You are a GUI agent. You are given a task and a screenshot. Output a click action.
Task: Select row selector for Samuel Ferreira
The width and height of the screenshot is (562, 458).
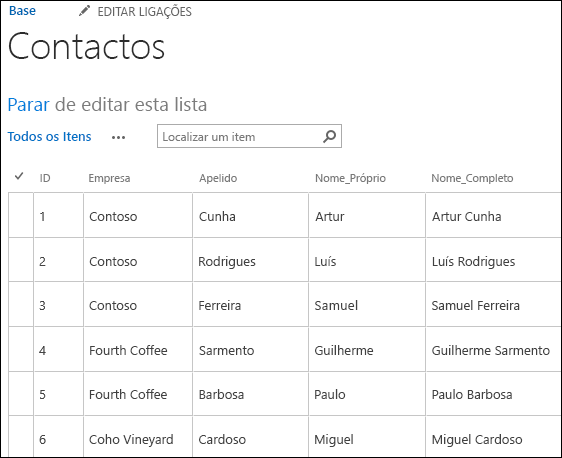tap(21, 304)
